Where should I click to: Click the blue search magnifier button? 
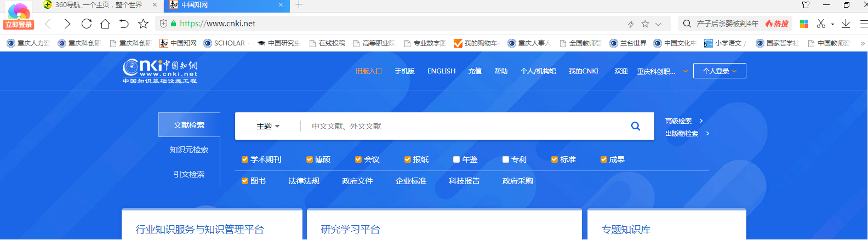coord(636,126)
